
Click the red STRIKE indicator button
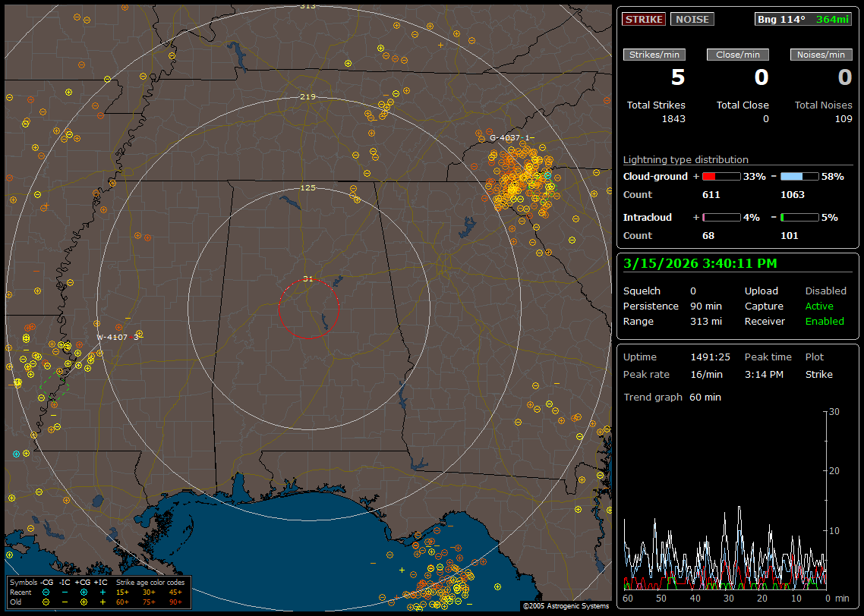[644, 20]
